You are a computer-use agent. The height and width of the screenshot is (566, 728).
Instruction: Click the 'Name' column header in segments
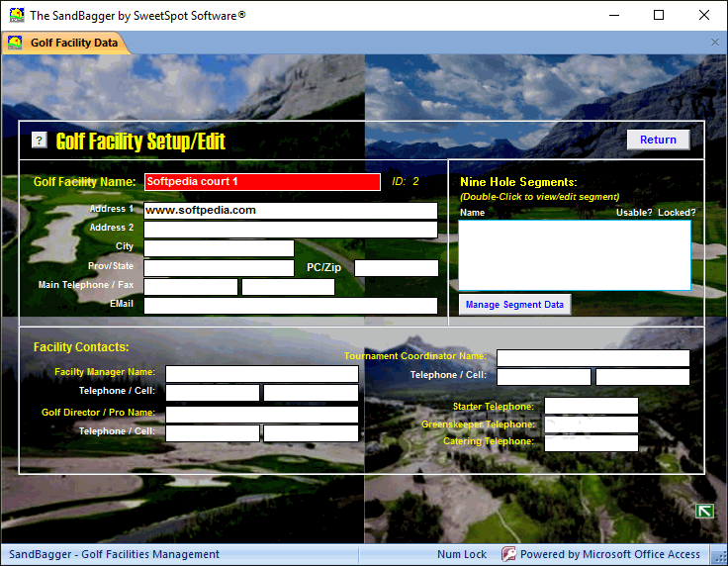(472, 212)
